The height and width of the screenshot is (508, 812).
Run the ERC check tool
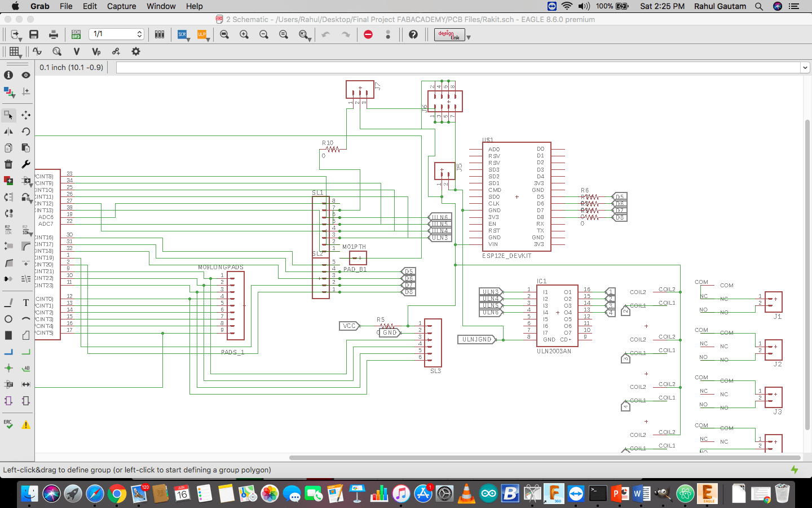coord(8,424)
